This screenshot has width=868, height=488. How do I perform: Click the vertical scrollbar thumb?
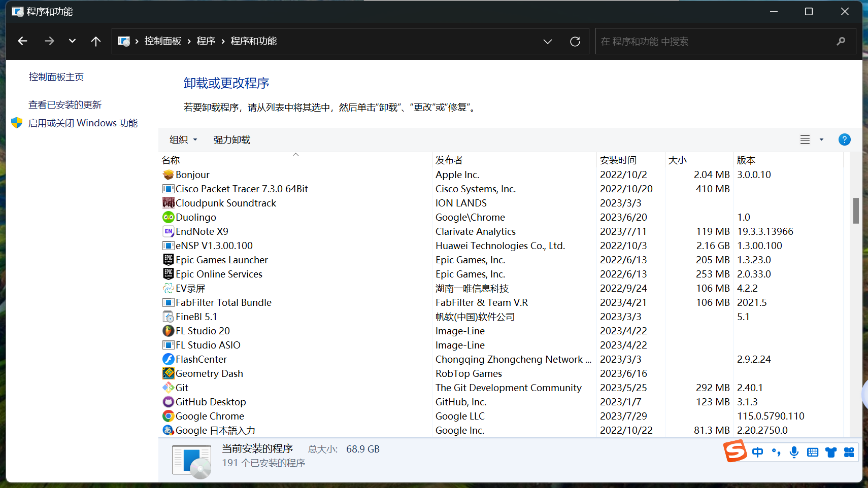[856, 211]
